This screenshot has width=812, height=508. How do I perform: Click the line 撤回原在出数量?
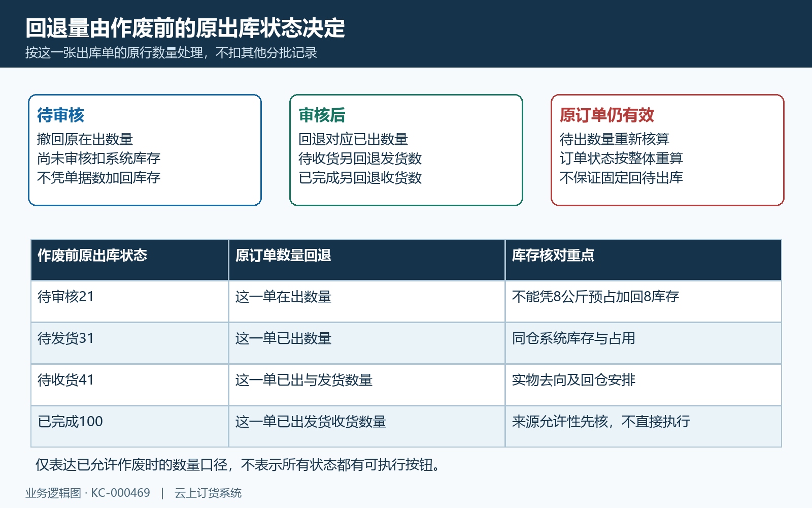point(85,139)
